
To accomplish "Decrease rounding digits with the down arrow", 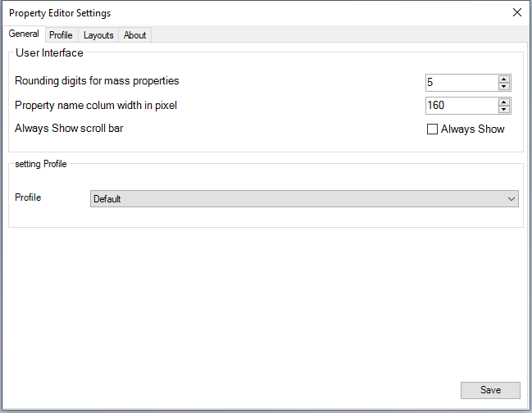I will (504, 87).
